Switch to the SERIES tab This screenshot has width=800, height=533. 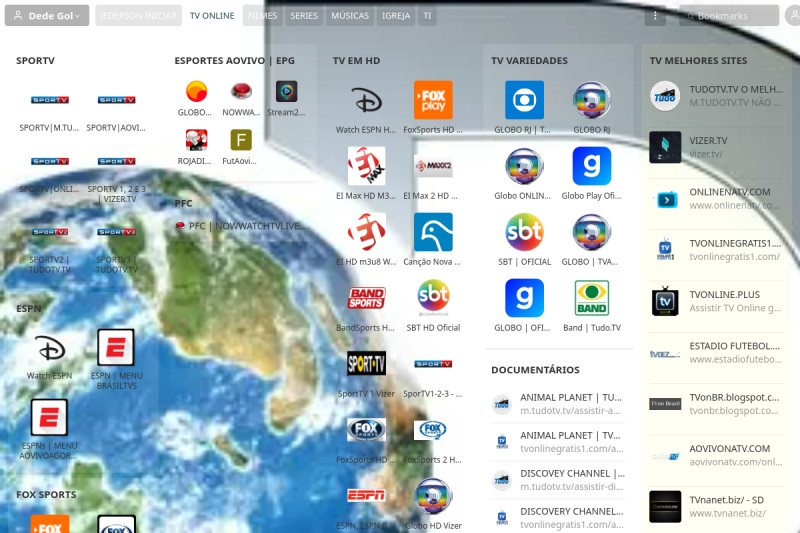[x=304, y=15]
